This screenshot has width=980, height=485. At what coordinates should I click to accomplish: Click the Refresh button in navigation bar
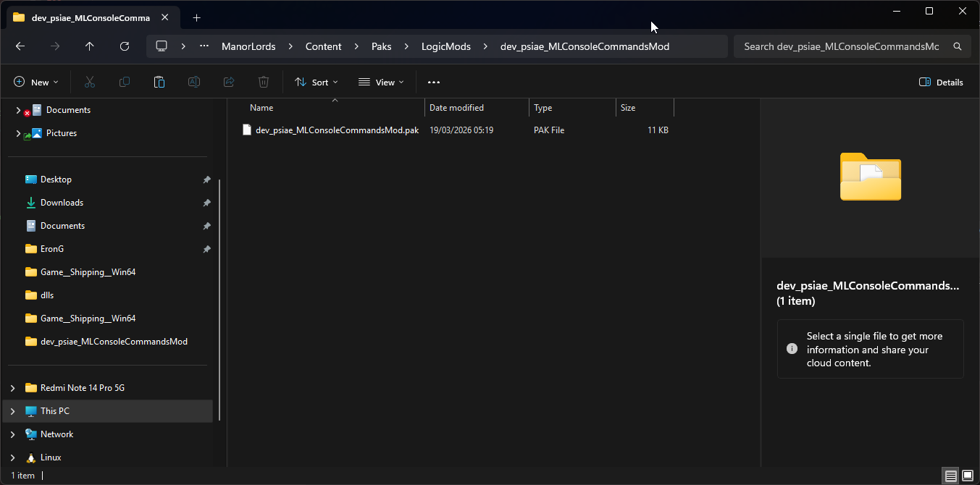125,46
